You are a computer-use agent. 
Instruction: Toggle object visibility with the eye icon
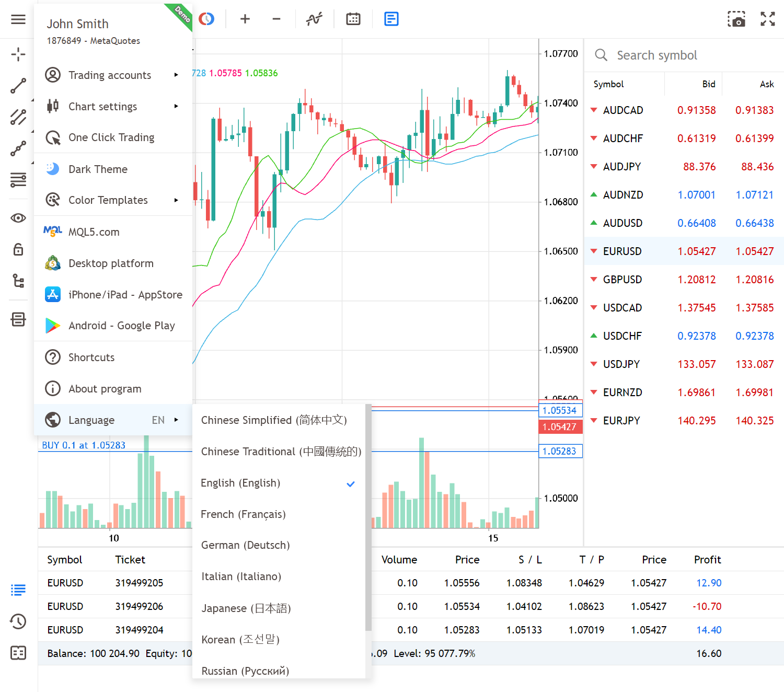click(18, 218)
